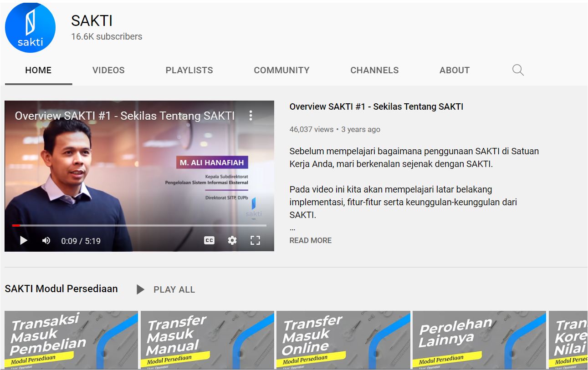Open the Perolehan Lainnya video thumbnail

point(479,340)
